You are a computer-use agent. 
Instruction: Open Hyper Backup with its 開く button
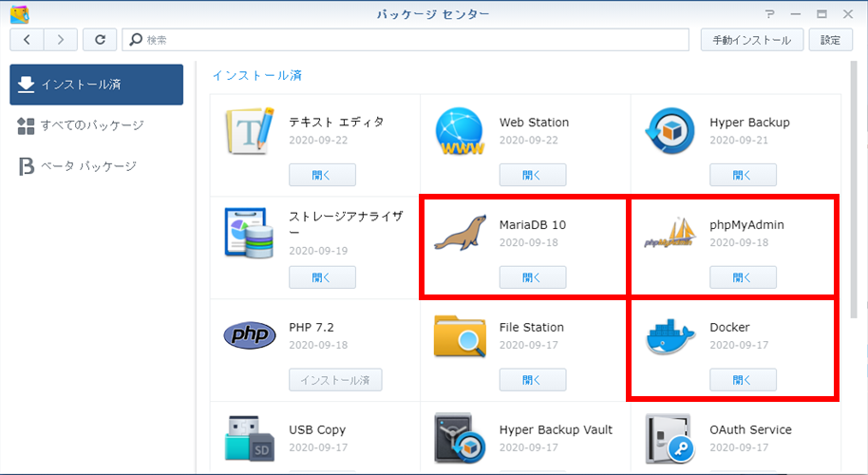tap(743, 175)
